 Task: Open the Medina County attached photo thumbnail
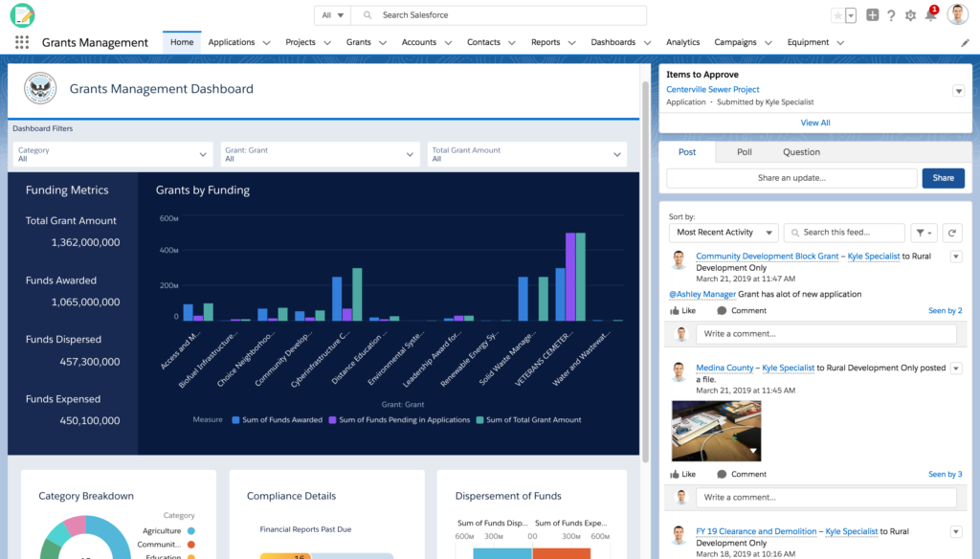click(716, 431)
